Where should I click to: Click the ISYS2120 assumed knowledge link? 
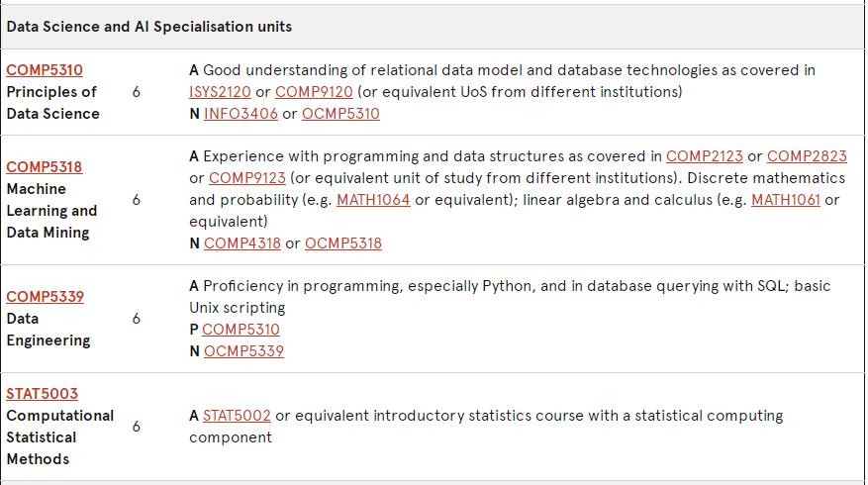pyautogui.click(x=220, y=92)
